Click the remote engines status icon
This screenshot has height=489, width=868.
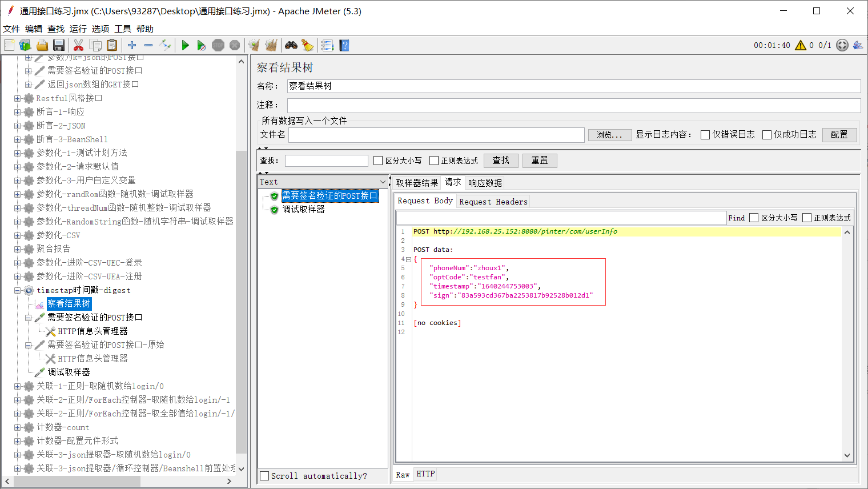pyautogui.click(x=842, y=45)
